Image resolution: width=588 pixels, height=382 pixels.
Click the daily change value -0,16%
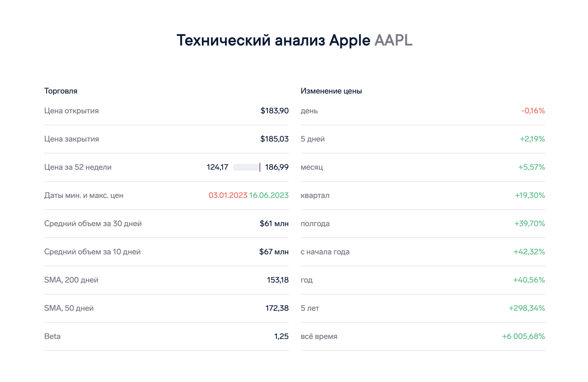[533, 111]
